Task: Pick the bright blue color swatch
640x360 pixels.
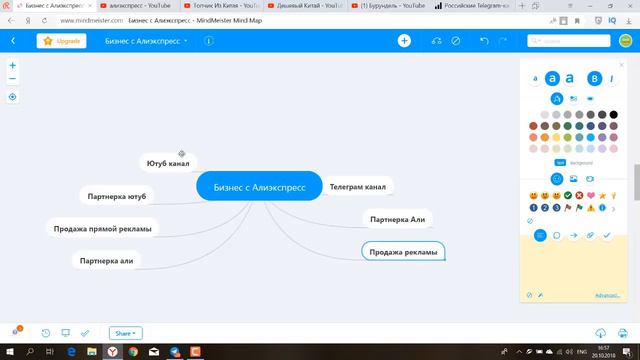Action: coord(591,138)
